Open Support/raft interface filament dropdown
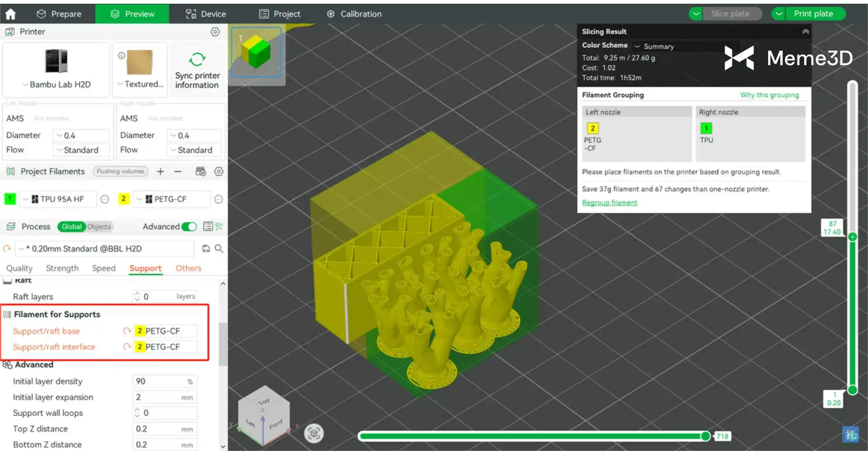 coord(165,347)
